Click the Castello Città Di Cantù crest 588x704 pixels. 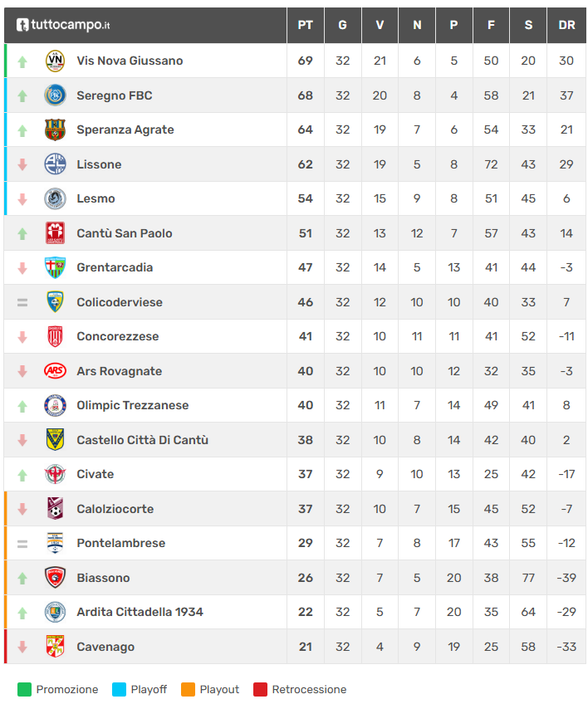pos(55,440)
